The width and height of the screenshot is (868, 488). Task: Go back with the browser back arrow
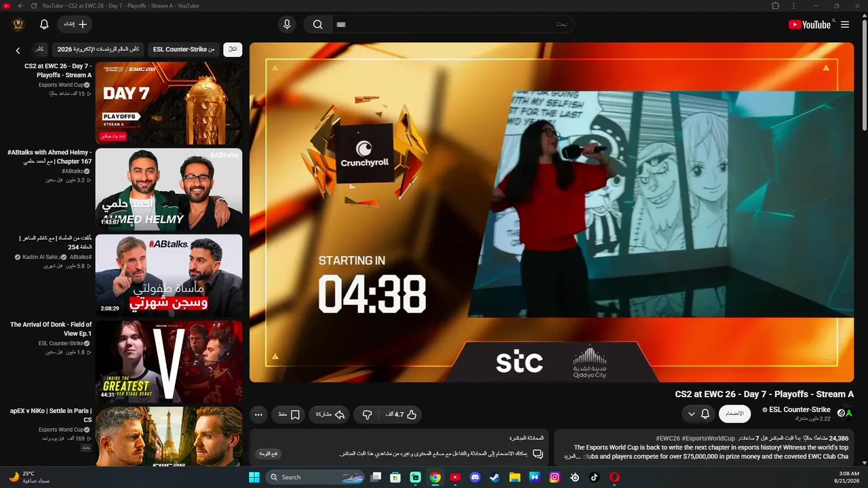(20, 6)
